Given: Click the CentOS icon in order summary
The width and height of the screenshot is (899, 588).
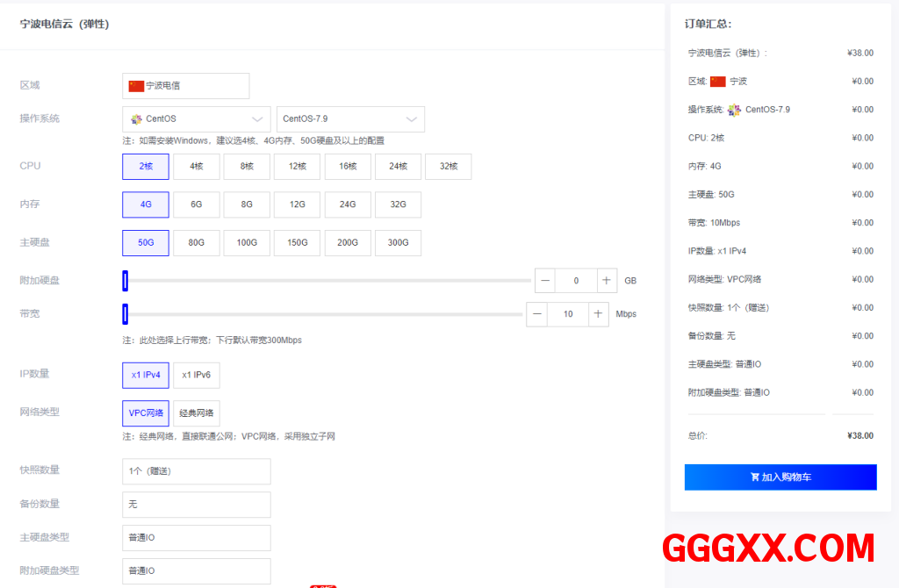Looking at the screenshot, I should (x=734, y=110).
